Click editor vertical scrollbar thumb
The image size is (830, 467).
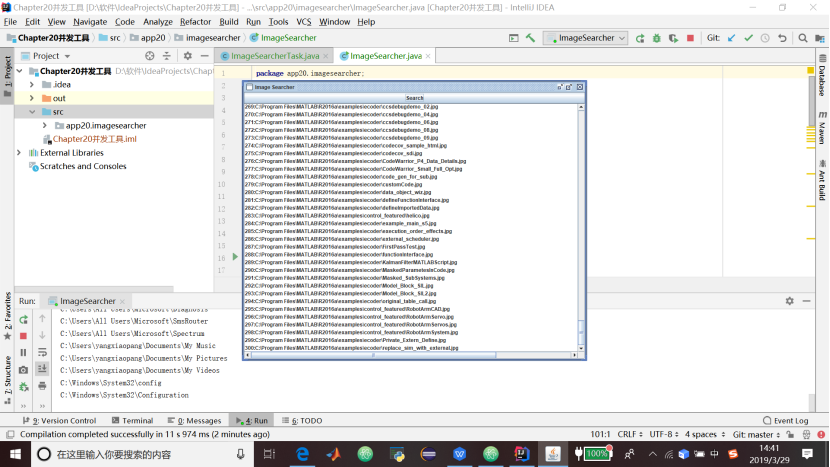(x=811, y=99)
